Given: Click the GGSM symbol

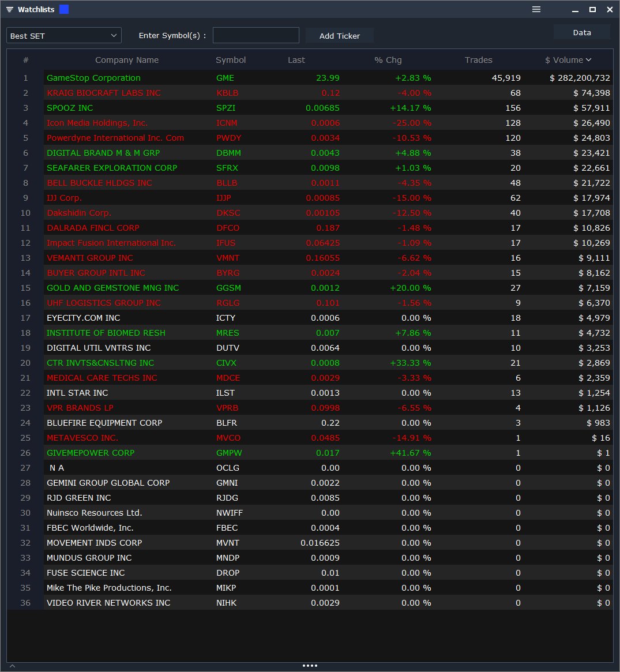Looking at the screenshot, I should [228, 288].
